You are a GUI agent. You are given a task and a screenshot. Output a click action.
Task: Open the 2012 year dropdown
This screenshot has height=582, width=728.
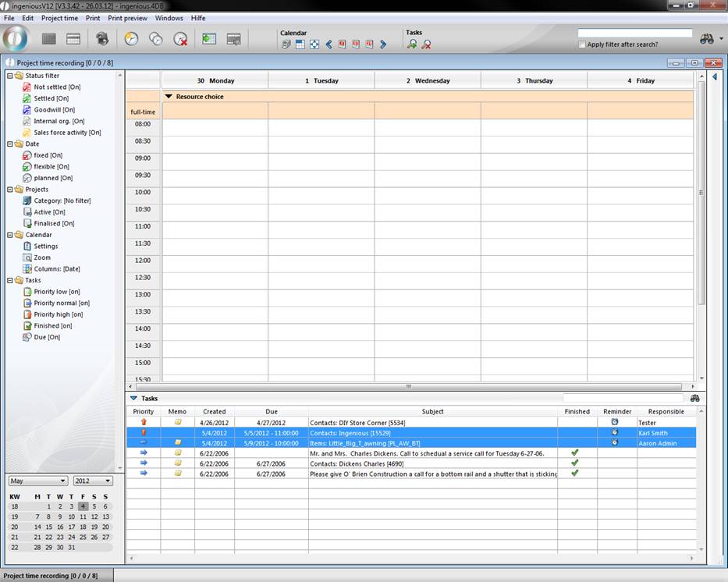[x=93, y=481]
